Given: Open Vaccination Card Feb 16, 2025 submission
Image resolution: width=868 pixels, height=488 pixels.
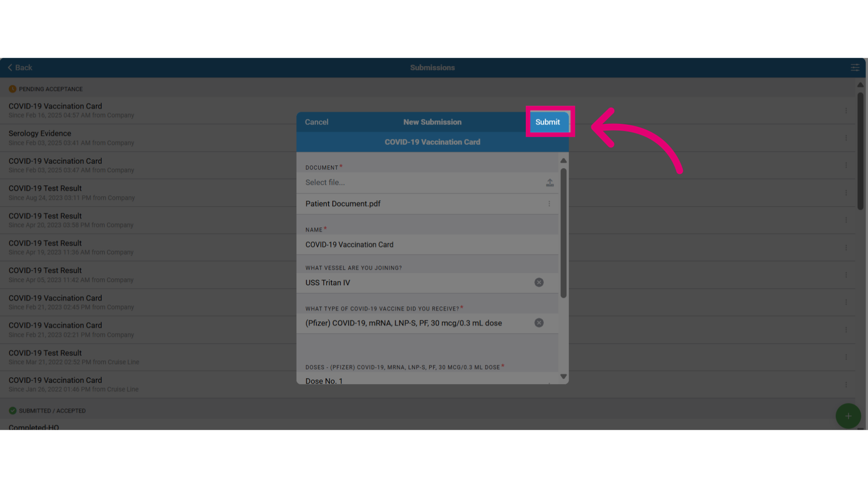Looking at the screenshot, I should tap(427, 110).
